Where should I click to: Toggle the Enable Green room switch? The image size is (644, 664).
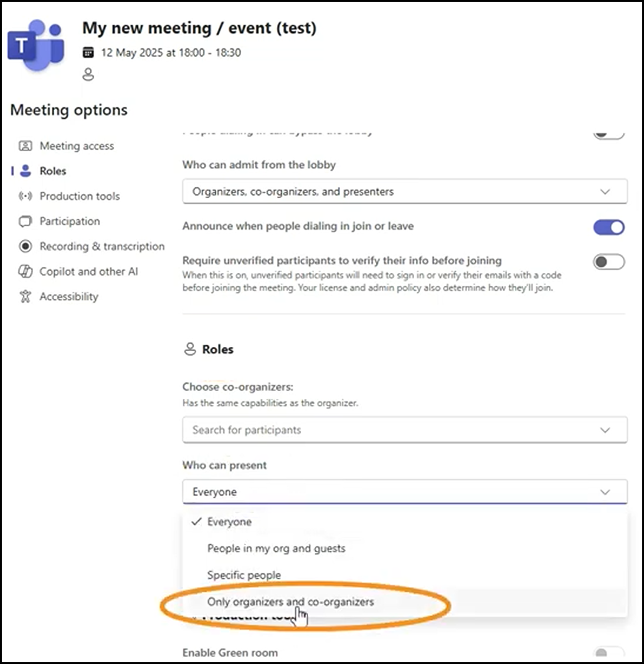point(609,652)
